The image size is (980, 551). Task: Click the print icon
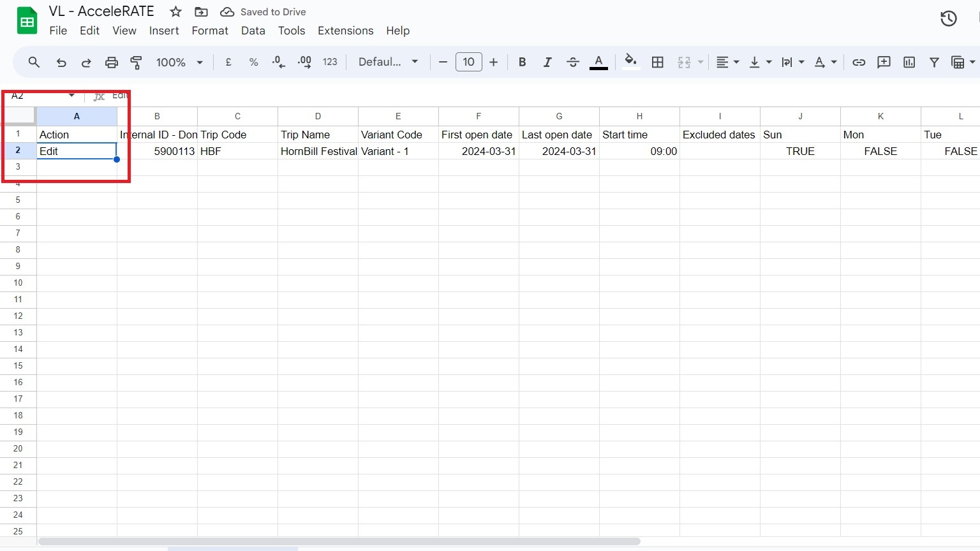pyautogui.click(x=112, y=62)
